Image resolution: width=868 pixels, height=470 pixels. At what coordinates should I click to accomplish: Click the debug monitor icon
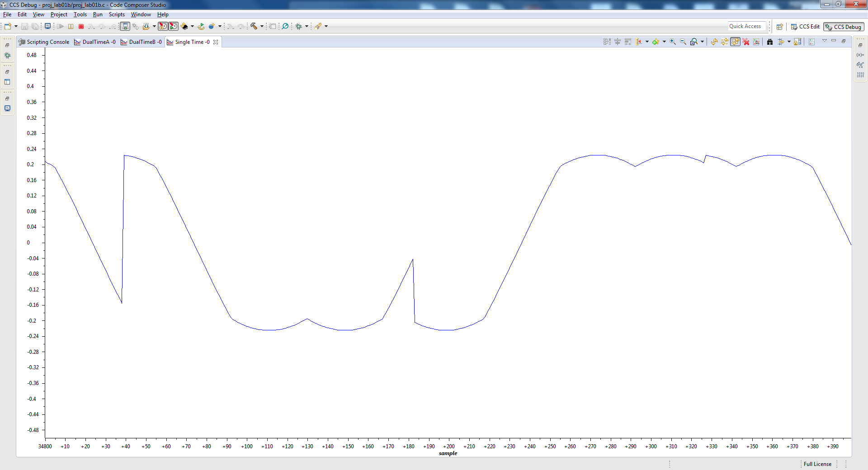point(47,26)
